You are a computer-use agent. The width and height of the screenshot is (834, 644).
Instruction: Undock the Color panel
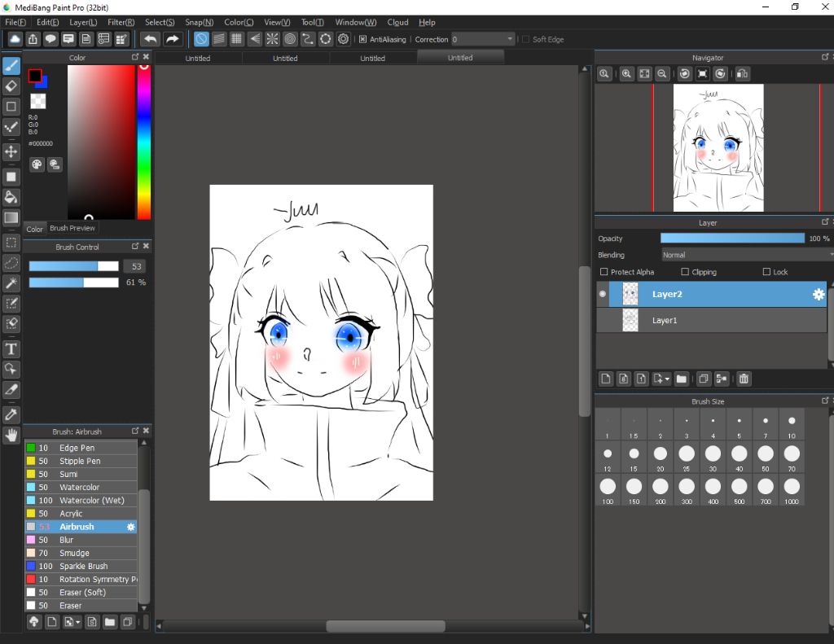pos(135,57)
